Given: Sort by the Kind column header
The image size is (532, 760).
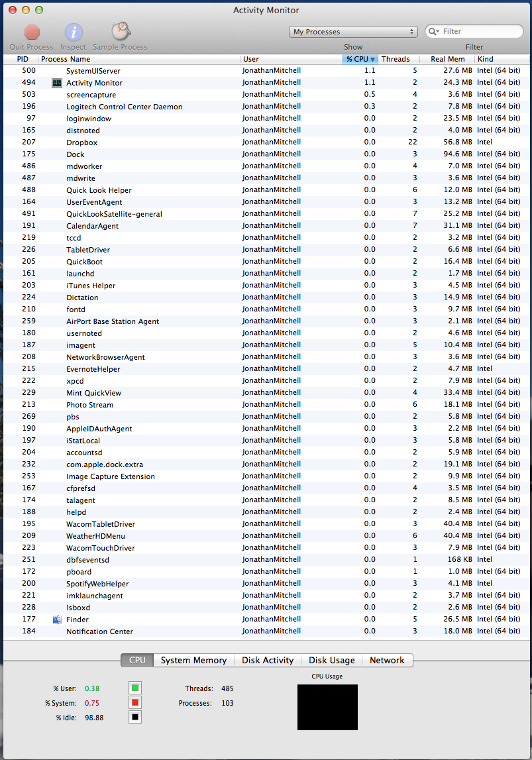Looking at the screenshot, I should [x=502, y=59].
